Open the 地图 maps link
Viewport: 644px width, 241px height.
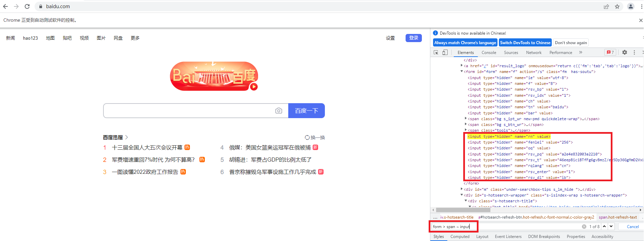50,38
